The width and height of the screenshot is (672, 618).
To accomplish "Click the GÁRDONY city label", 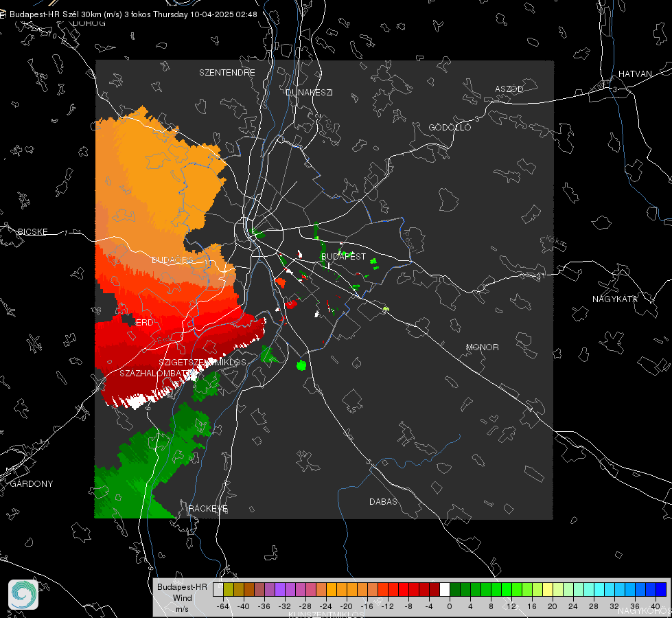I will coord(32,484).
